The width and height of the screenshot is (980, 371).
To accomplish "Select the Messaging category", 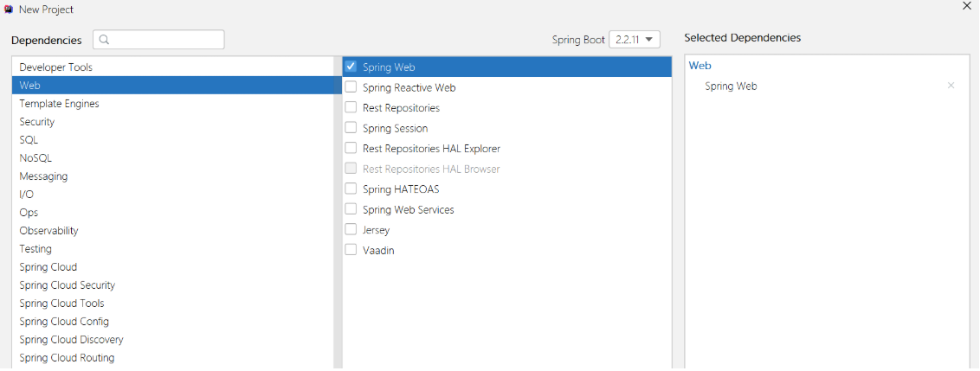I will tap(173, 176).
